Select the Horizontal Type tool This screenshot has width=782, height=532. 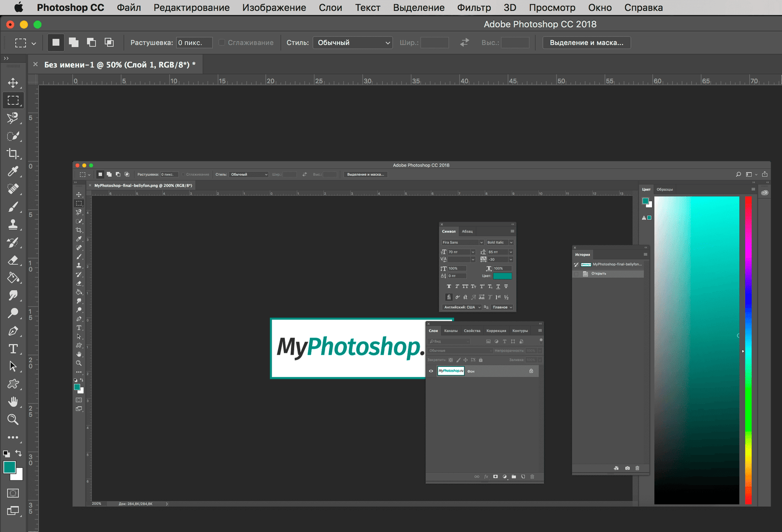coord(13,349)
